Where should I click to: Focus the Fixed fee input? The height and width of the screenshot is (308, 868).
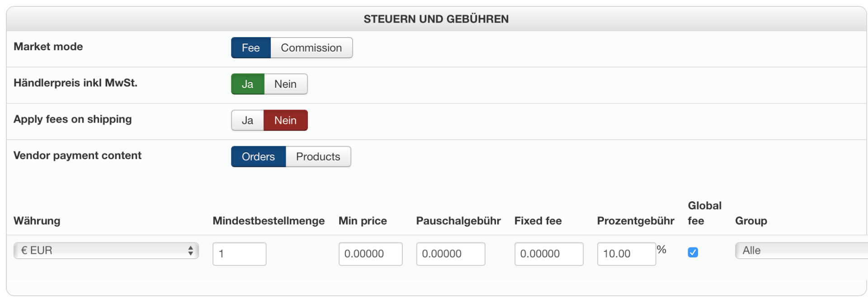tap(548, 254)
